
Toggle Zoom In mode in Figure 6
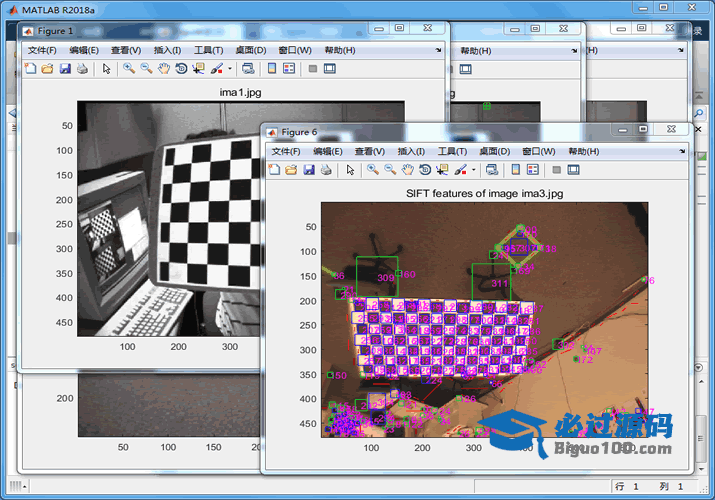coord(372,170)
